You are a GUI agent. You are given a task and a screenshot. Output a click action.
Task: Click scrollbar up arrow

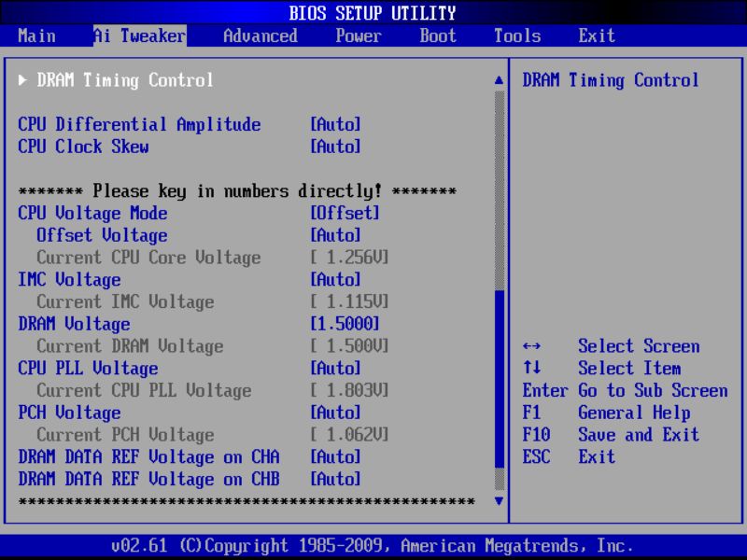[x=499, y=80]
